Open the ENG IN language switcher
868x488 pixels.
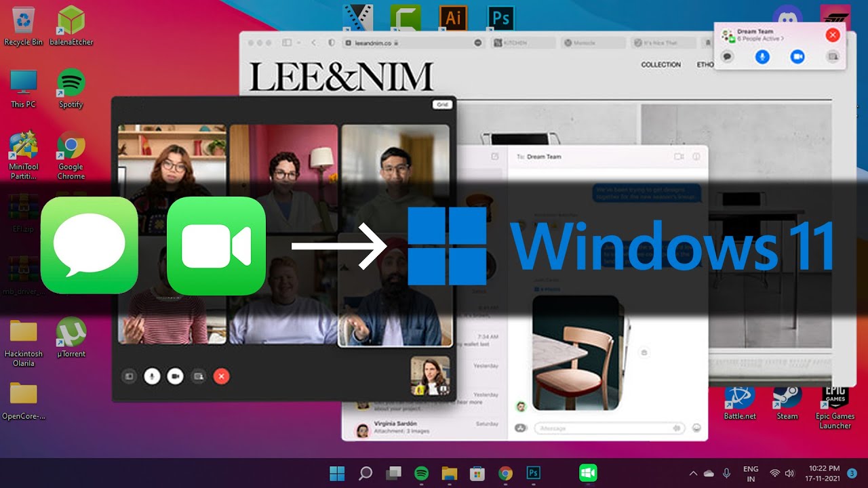coord(751,473)
